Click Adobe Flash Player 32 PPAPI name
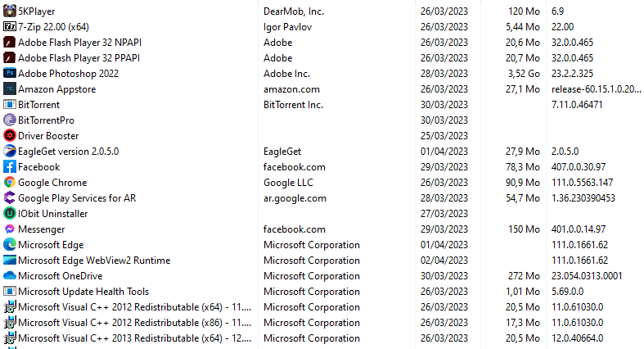 (79, 58)
